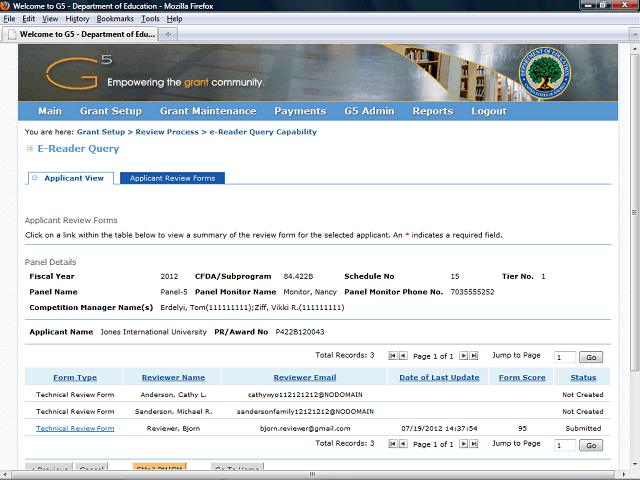Click the last page icon in bottom pagination
Viewport: 640px width, 480px height.
(x=473, y=444)
